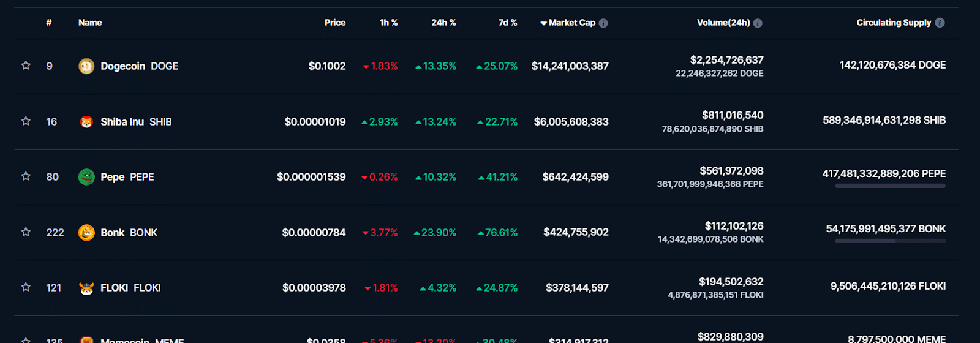Click the Bonk circulating supply progress bar
The width and height of the screenshot is (980, 343).
click(x=890, y=241)
